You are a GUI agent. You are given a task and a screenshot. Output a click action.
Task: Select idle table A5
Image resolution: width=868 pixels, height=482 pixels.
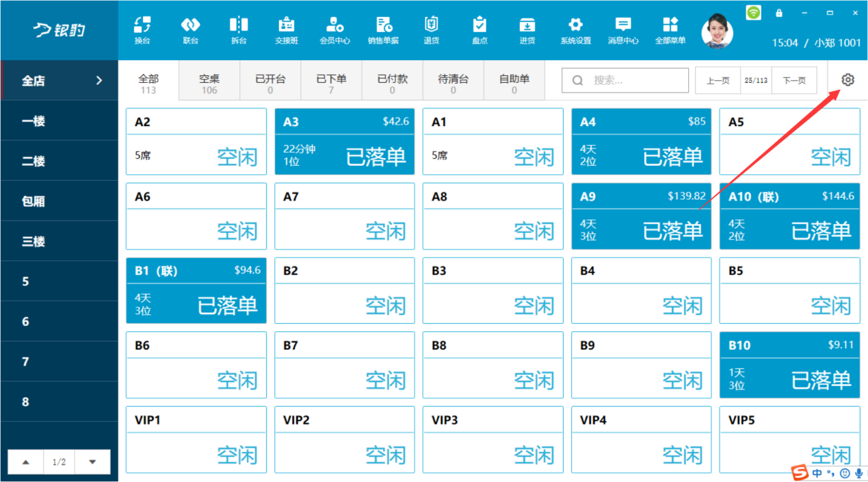790,142
